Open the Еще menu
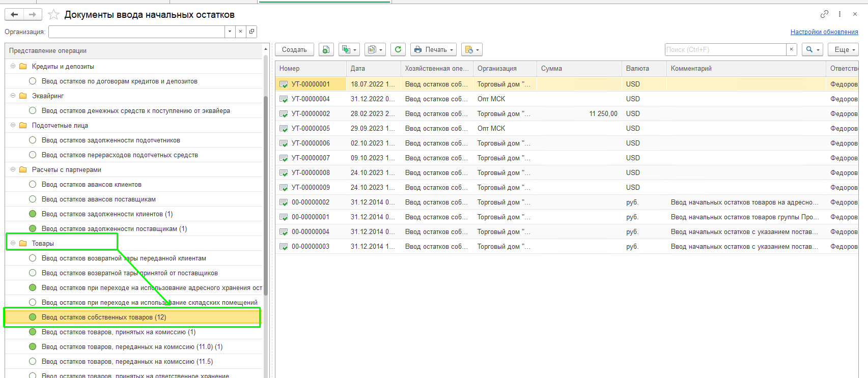 pyautogui.click(x=844, y=49)
